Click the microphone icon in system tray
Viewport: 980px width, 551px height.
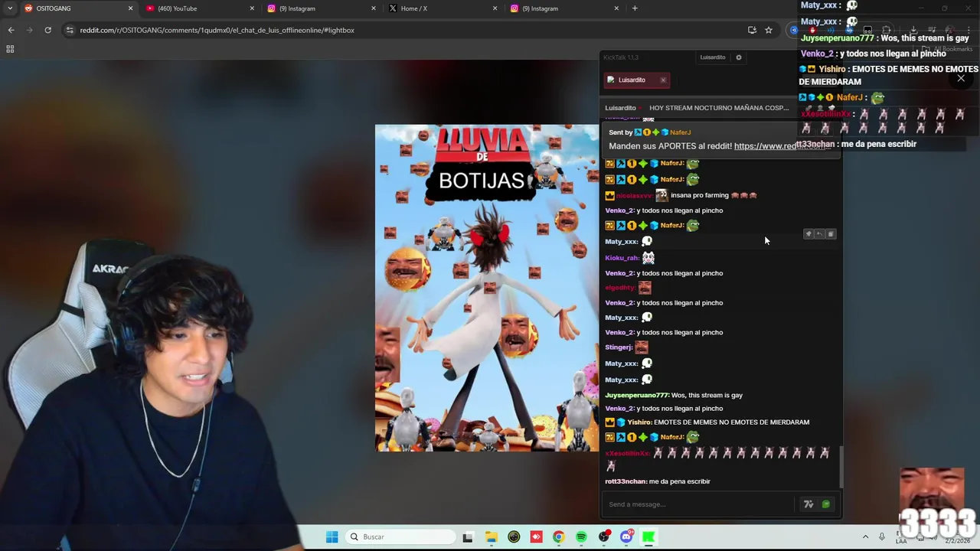pos(882,537)
